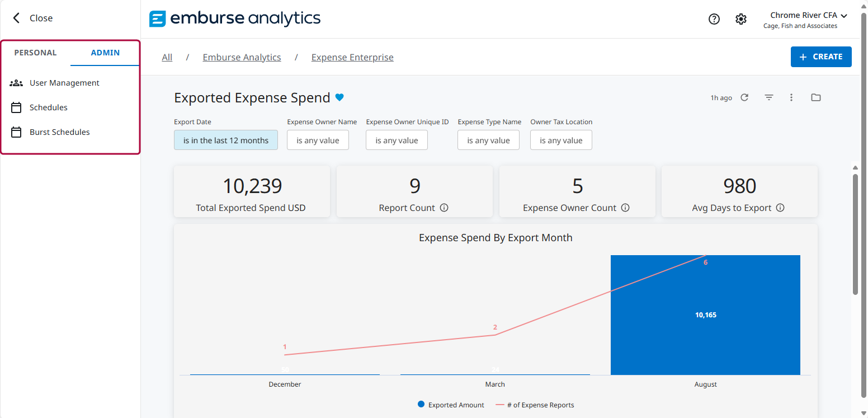The width and height of the screenshot is (868, 418).
Task: Click the CREATE button
Action: pyautogui.click(x=821, y=57)
